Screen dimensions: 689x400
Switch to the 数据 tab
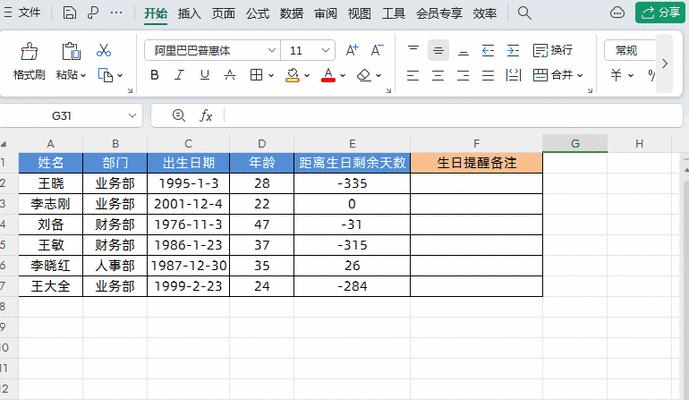(x=291, y=13)
